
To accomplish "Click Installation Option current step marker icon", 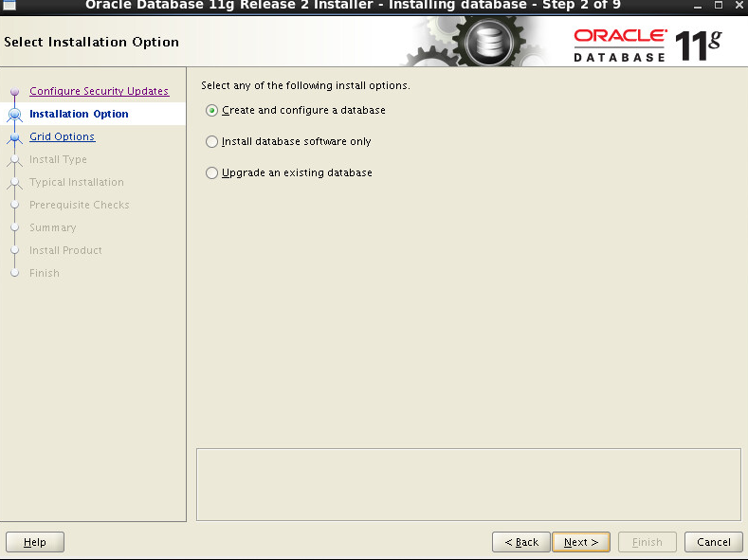I will [x=15, y=115].
